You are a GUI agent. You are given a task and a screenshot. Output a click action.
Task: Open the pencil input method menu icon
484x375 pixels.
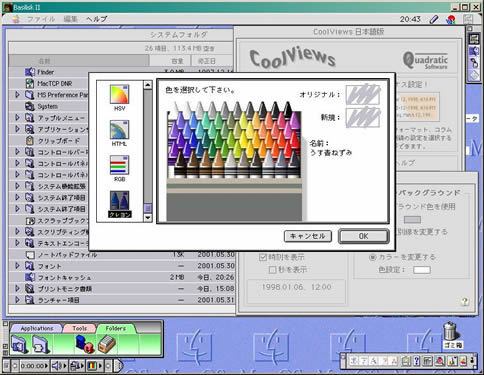coord(434,19)
